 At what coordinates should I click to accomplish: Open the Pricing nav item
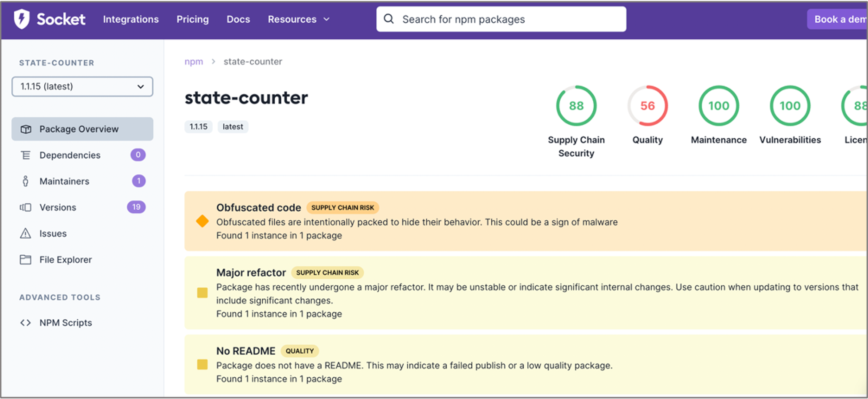[193, 19]
